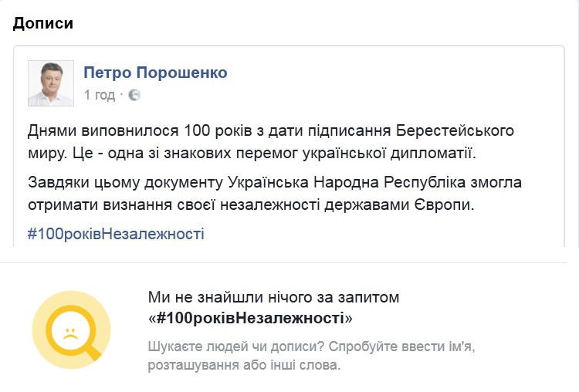579x392 pixels.
Task: Click the paragraph starting "Завдяки цьому документу"
Action: (x=274, y=194)
